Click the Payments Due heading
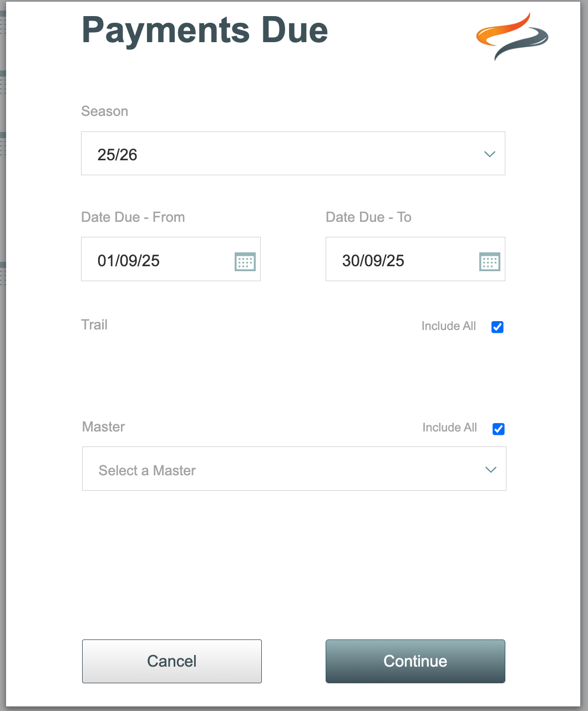 tap(205, 31)
